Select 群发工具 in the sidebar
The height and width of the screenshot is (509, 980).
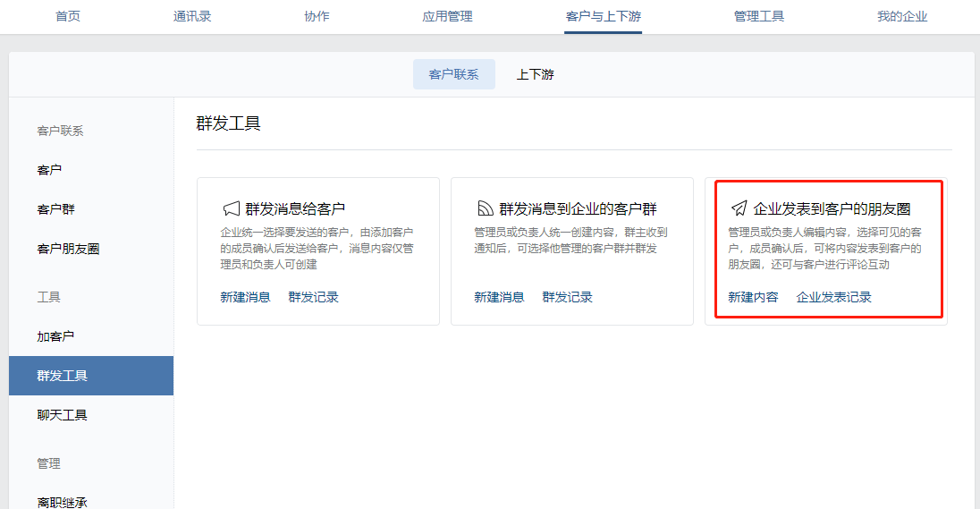click(91, 376)
